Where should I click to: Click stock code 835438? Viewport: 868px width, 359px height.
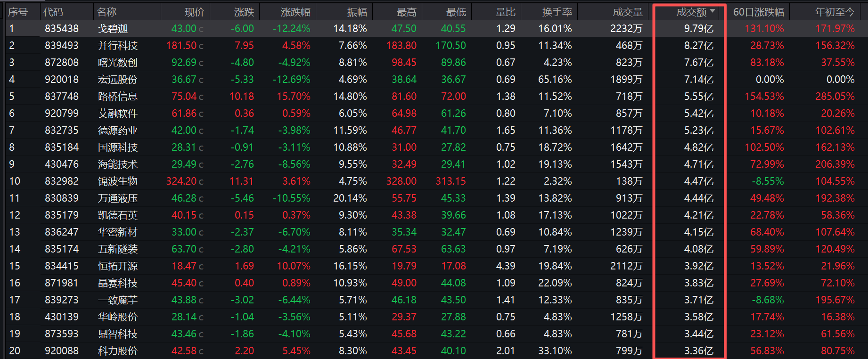(62, 29)
